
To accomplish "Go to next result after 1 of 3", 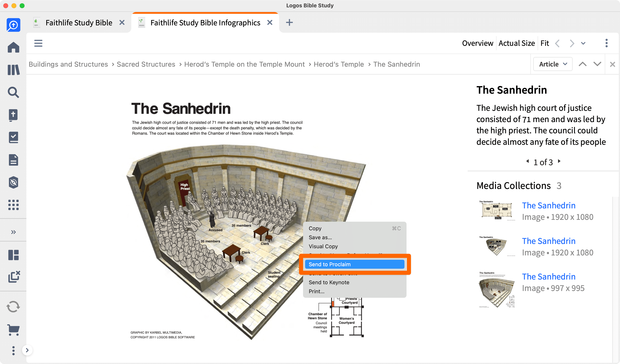I will (559, 161).
